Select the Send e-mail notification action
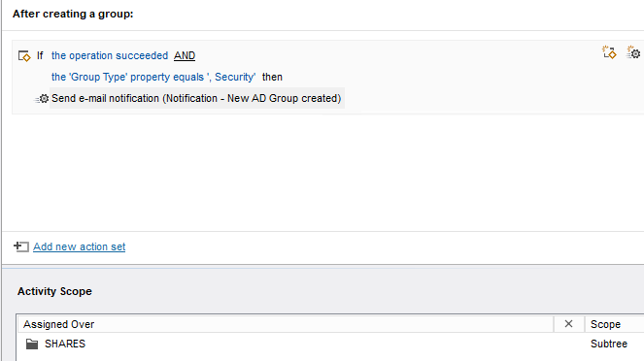 196,98
